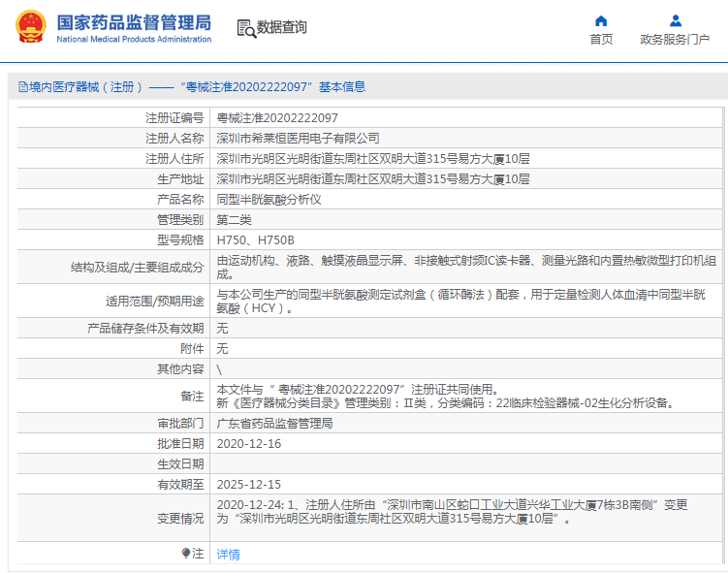The image size is (728, 573).
Task: Click the lightbulb icon beside 注
Action: pos(186,553)
